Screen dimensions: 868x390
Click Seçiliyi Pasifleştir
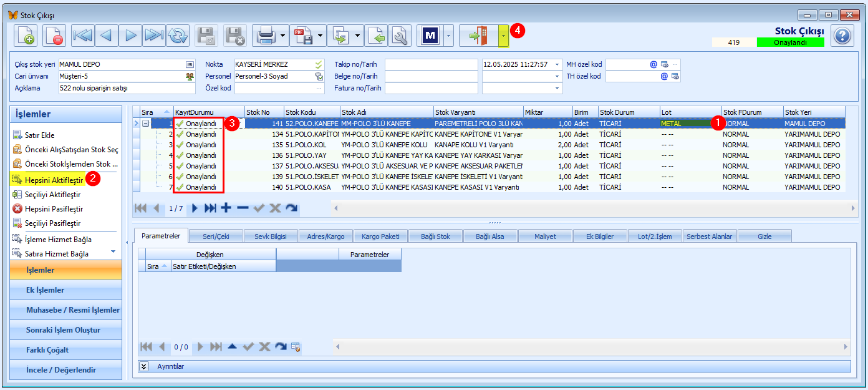52,223
